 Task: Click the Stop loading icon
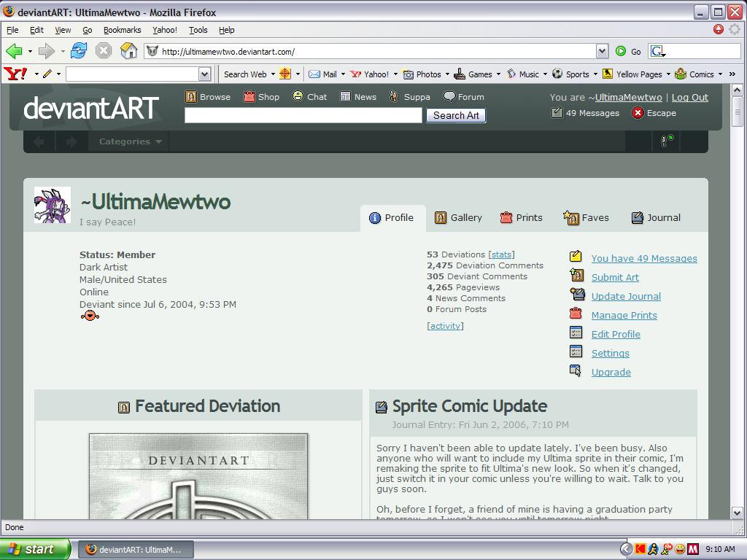(x=104, y=50)
